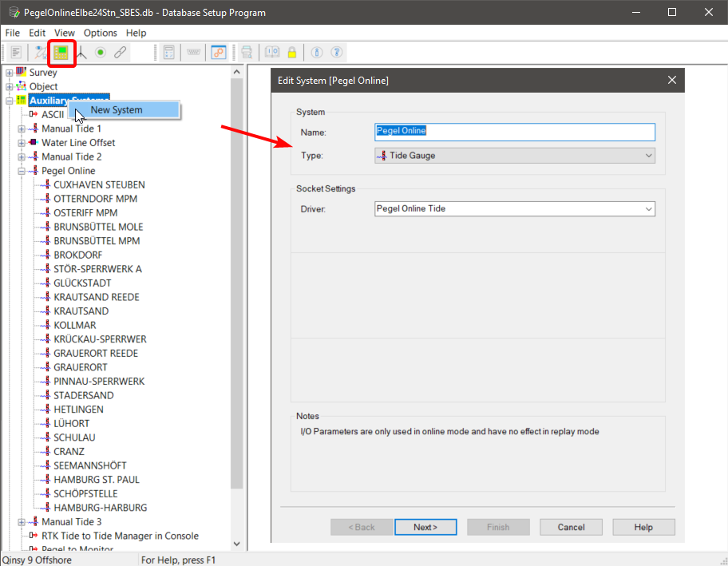Image resolution: width=728 pixels, height=566 pixels.
Task: Select the GLÜCKSTADT station in the tree
Action: coord(82,283)
